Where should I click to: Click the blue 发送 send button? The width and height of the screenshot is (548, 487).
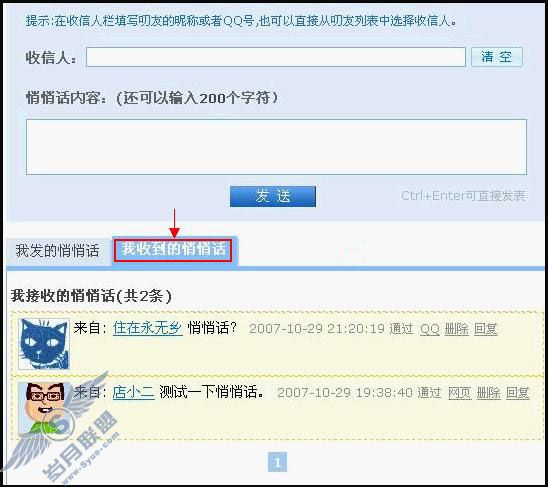(273, 196)
